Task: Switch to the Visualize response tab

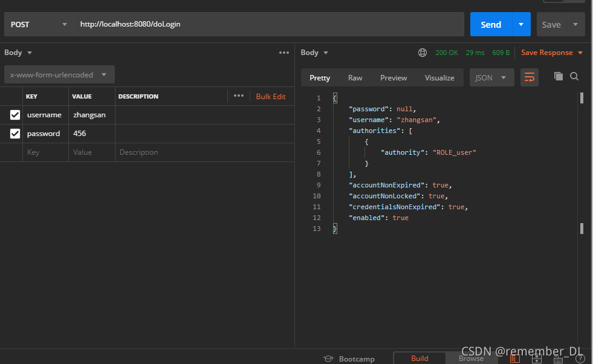Action: (439, 77)
